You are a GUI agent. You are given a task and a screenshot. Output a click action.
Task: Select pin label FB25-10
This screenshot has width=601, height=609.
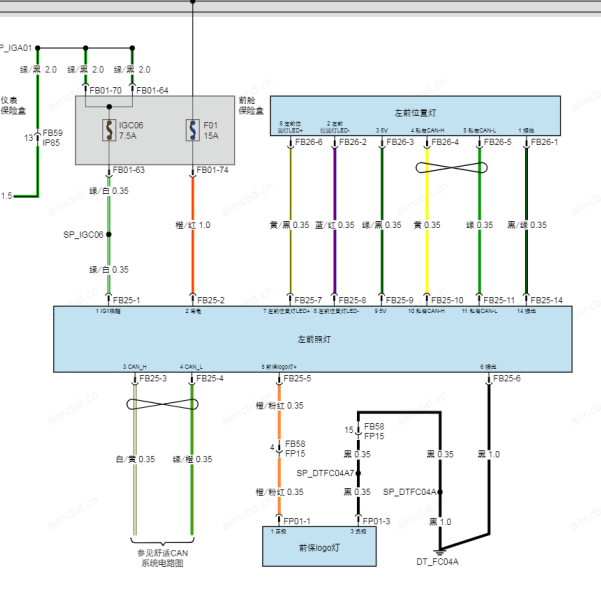(447, 300)
